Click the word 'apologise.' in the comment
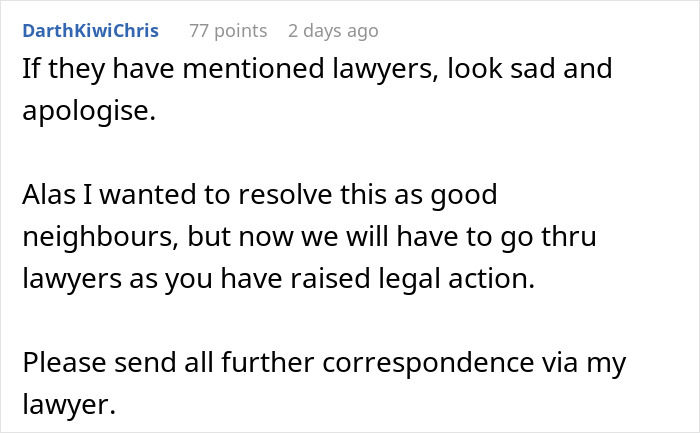Viewport: 700px width, 433px height. pos(89,111)
